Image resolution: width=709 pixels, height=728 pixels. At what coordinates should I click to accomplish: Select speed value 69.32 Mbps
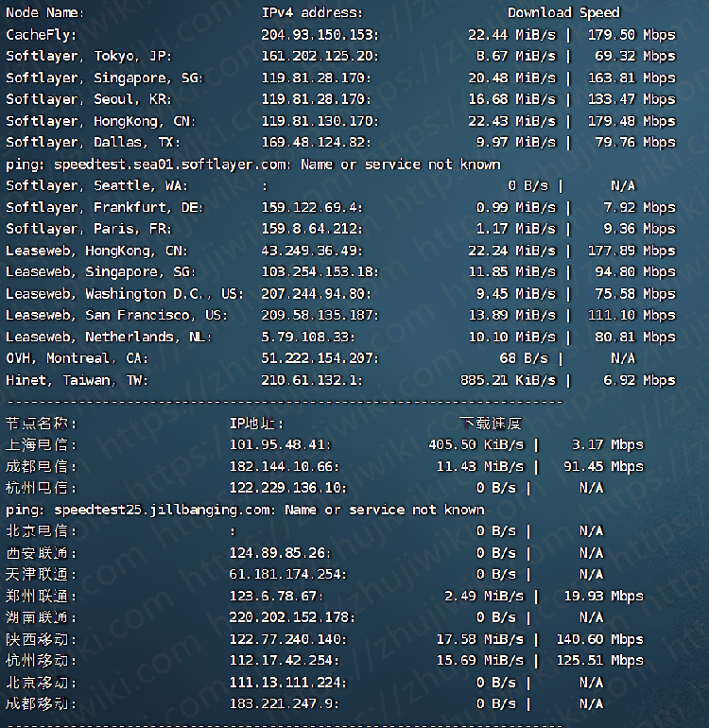pyautogui.click(x=635, y=56)
